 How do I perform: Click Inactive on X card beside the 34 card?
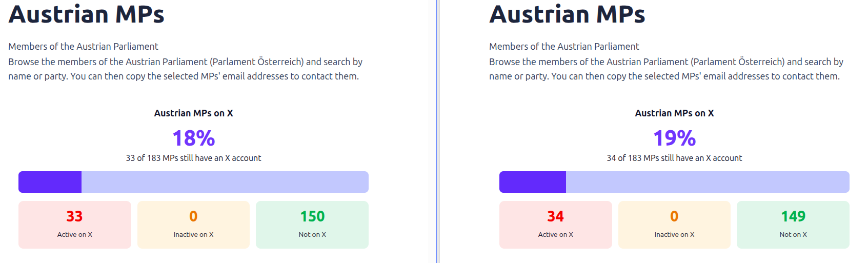coord(674,225)
